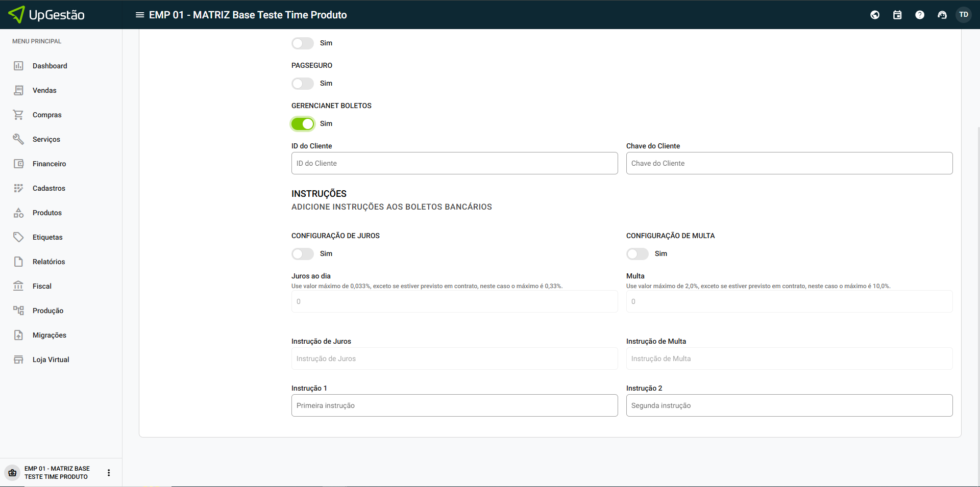Screen dimensions: 980x487
Task: Open the calendar icon in header
Action: 897,15
